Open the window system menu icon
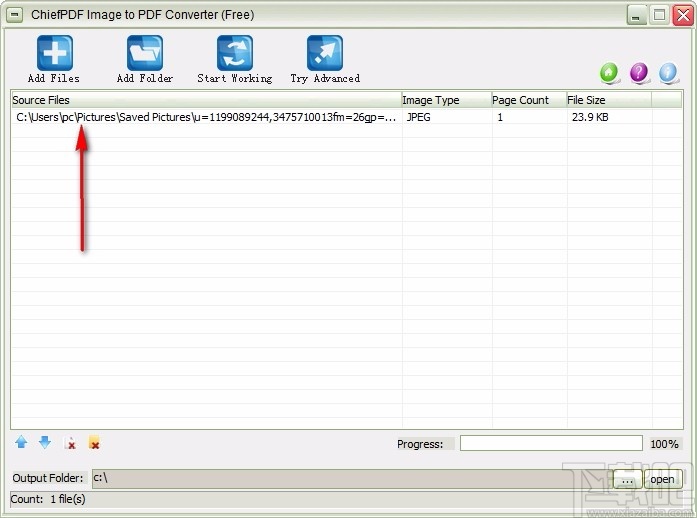The width and height of the screenshot is (697, 518). [15, 15]
